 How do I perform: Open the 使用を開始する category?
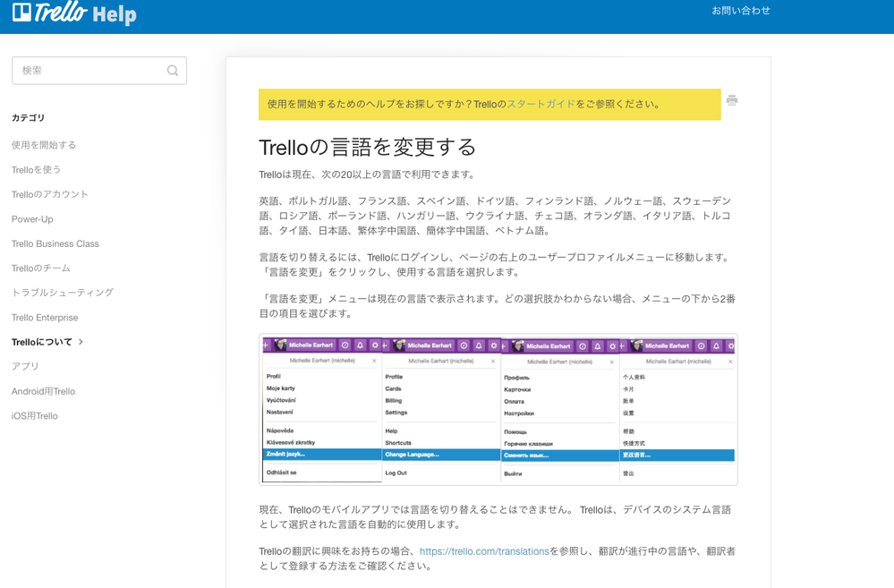pos(44,145)
